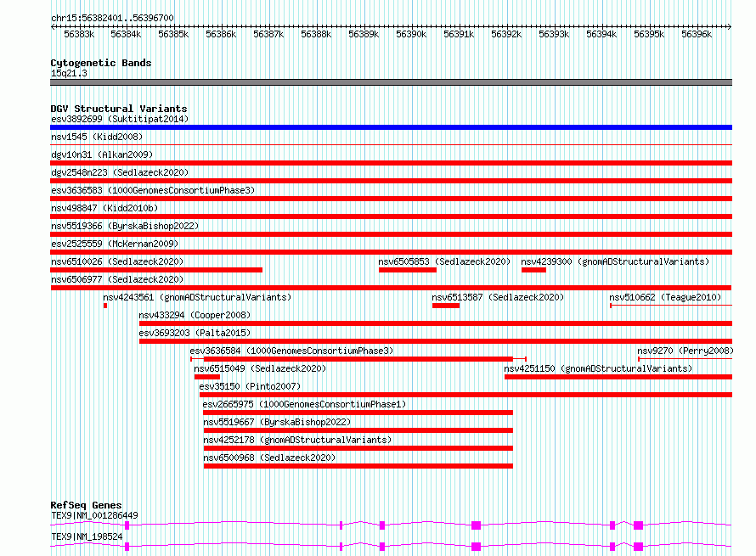Click the red bar under nsv6510026

point(156,270)
